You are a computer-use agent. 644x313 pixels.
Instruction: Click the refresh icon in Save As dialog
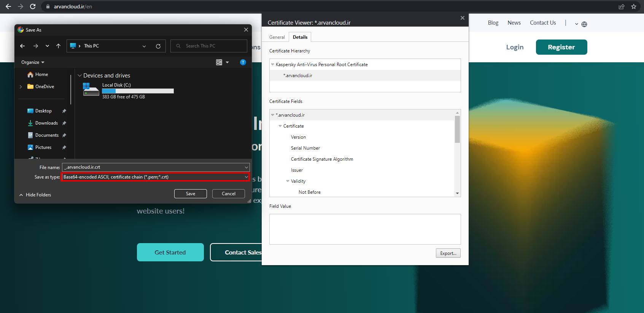tap(158, 46)
